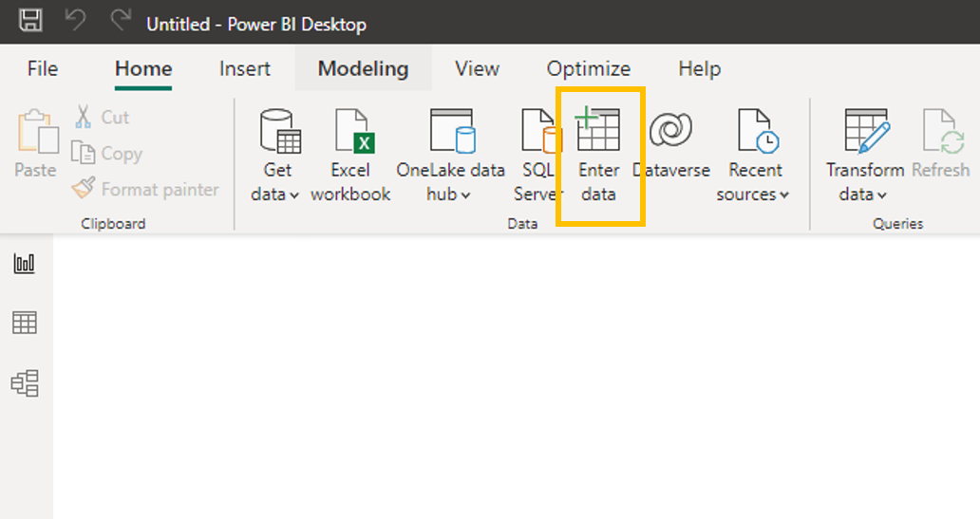Switch to Report view in sidebar

tap(25, 263)
